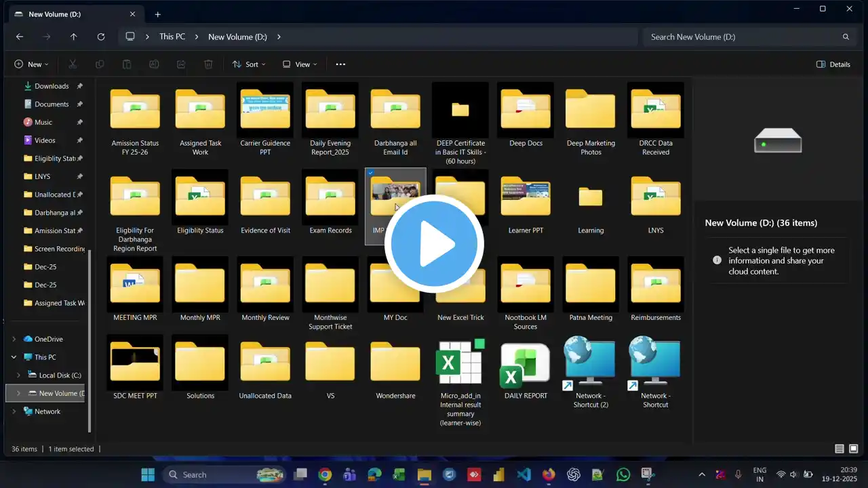Screen dimensions: 868x488
Task: Open the See more ellipsis menu
Action: [x=340, y=64]
